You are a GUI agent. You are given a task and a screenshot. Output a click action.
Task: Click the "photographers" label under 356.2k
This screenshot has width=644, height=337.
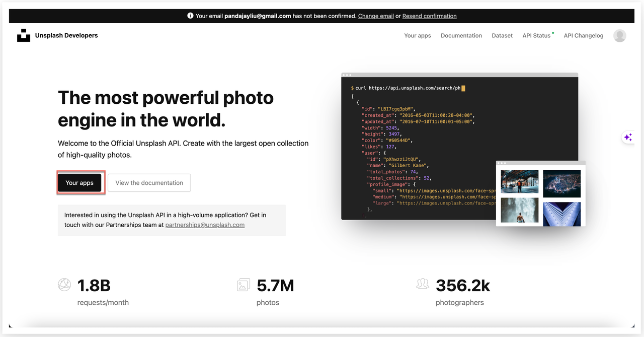pos(460,303)
